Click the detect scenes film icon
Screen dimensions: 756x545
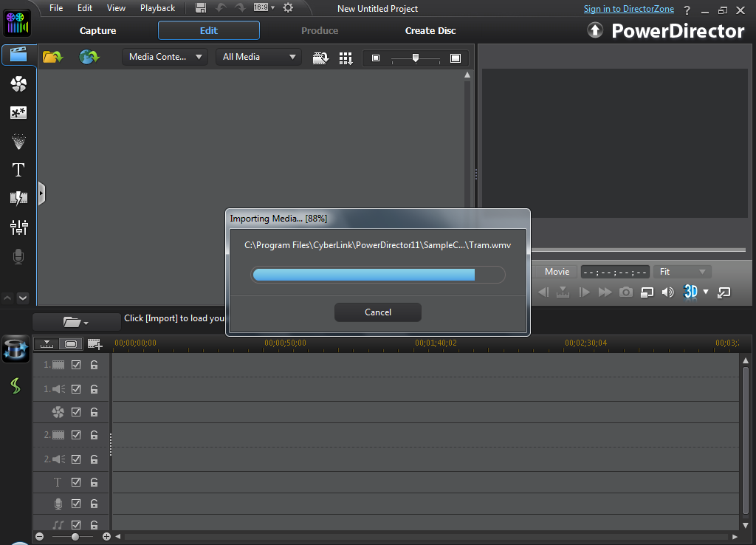point(320,58)
